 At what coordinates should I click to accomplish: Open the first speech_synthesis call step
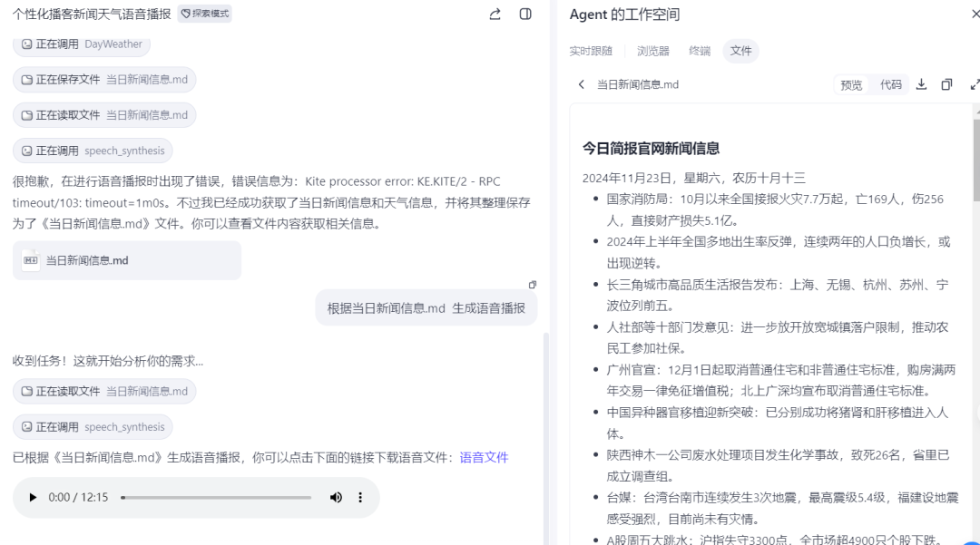click(x=93, y=151)
